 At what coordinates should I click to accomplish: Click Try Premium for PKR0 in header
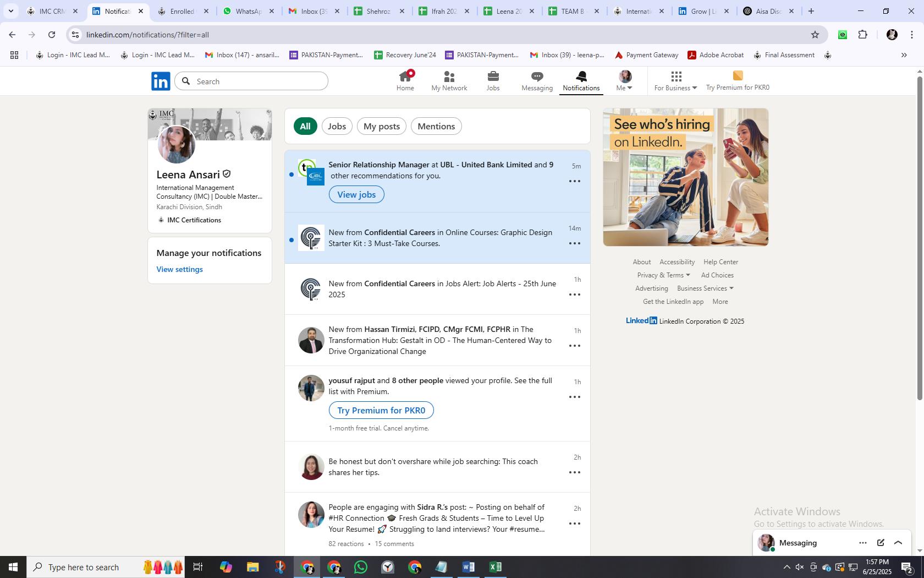pos(738,81)
